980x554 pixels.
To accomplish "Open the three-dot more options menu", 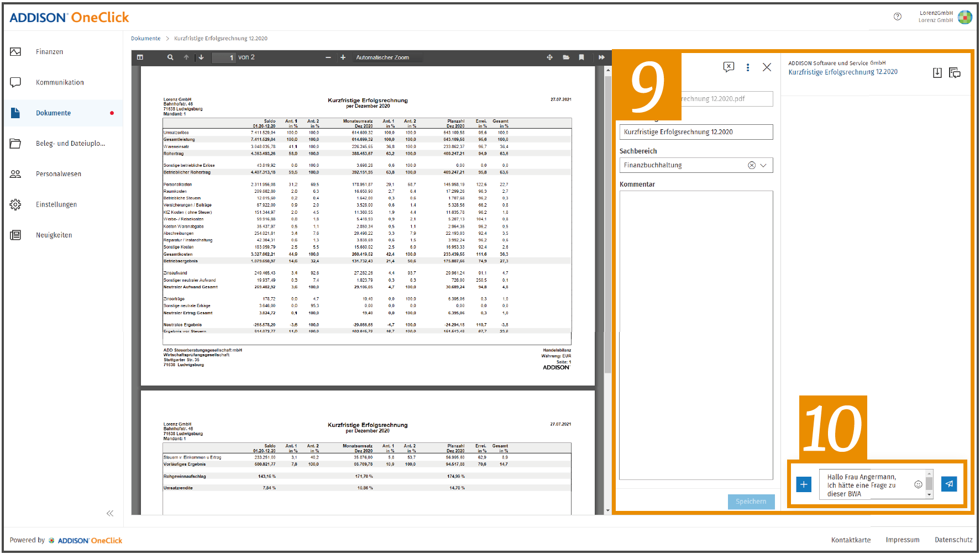I will [748, 67].
